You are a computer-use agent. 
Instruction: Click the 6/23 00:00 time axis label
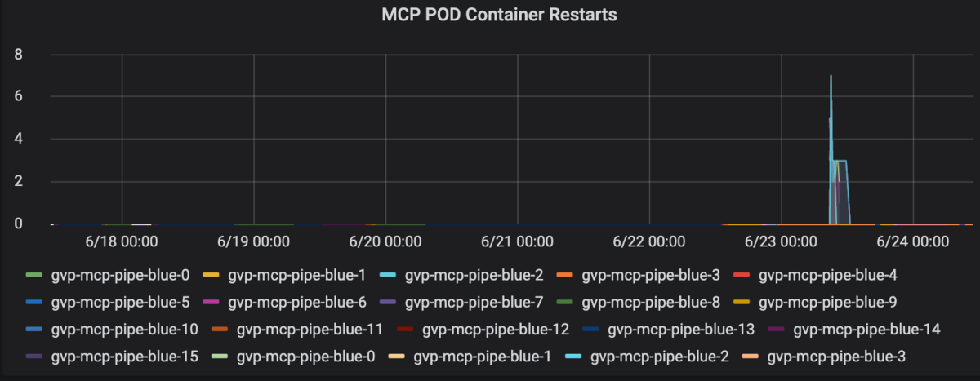pyautogui.click(x=782, y=241)
